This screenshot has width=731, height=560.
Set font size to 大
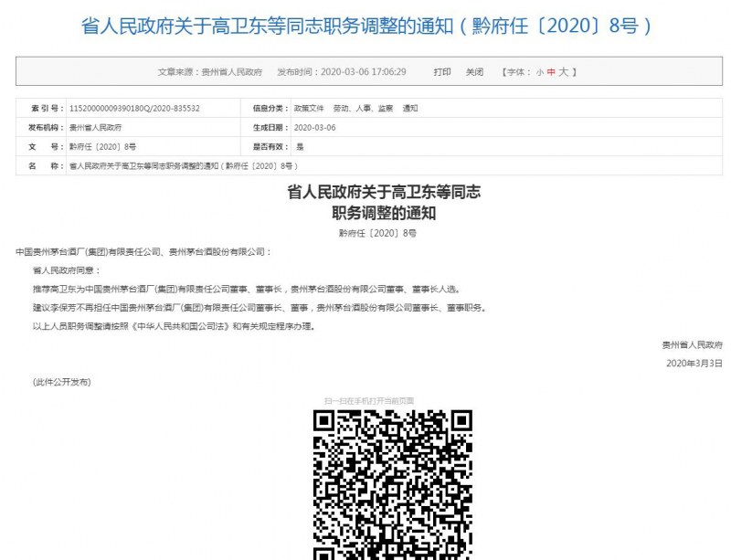564,72
